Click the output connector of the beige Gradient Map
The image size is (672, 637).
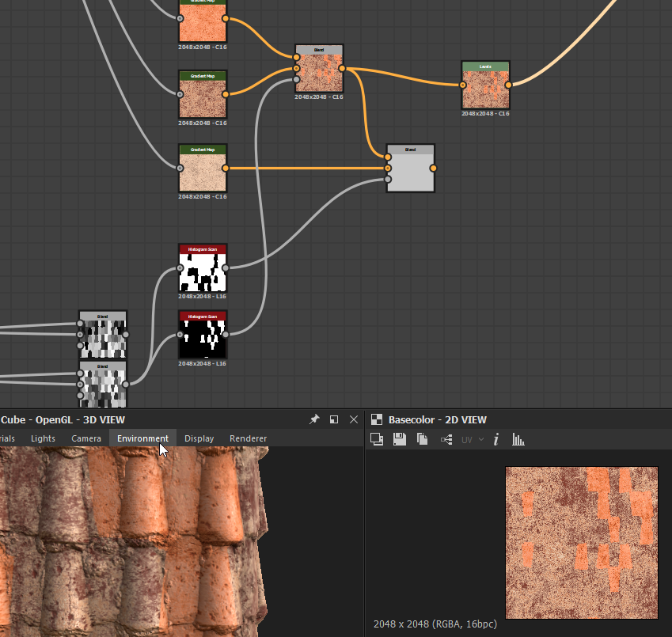tap(226, 169)
